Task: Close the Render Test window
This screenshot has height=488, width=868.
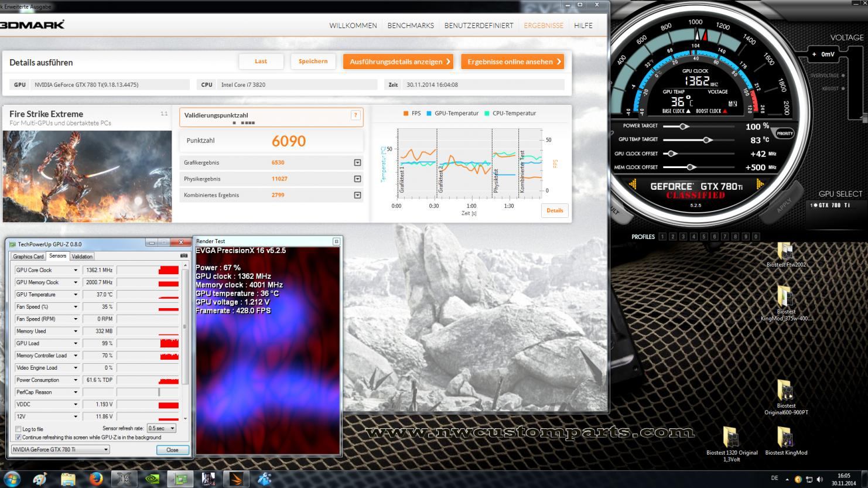Action: (336, 241)
